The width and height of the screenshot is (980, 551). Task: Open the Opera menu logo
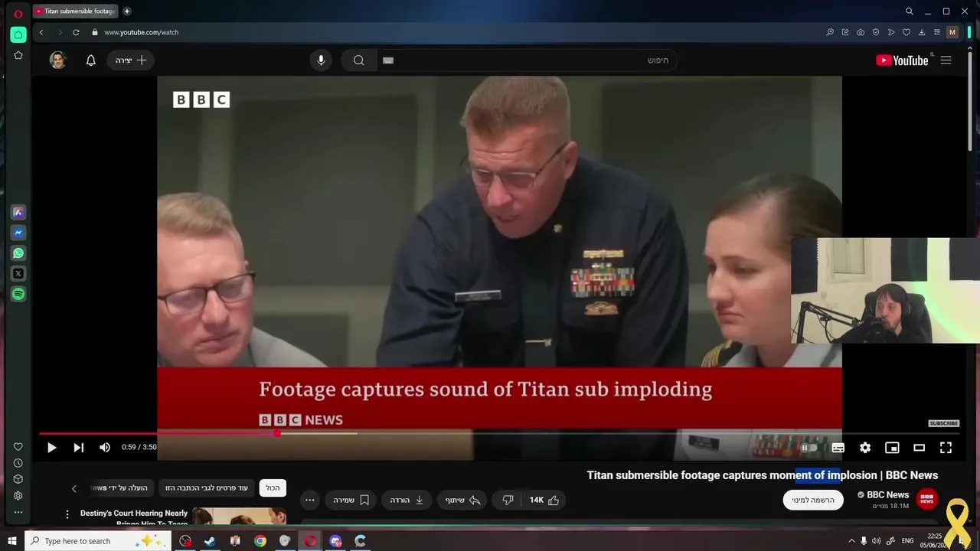click(x=18, y=14)
